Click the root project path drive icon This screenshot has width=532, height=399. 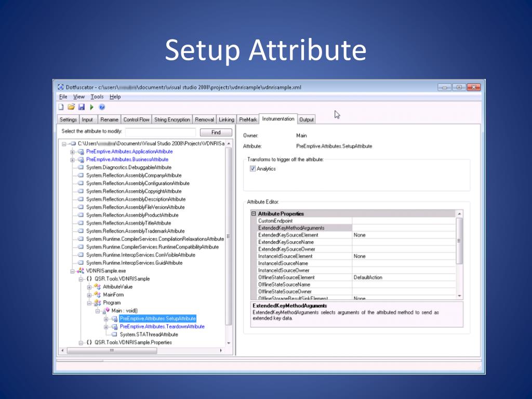coord(73,143)
